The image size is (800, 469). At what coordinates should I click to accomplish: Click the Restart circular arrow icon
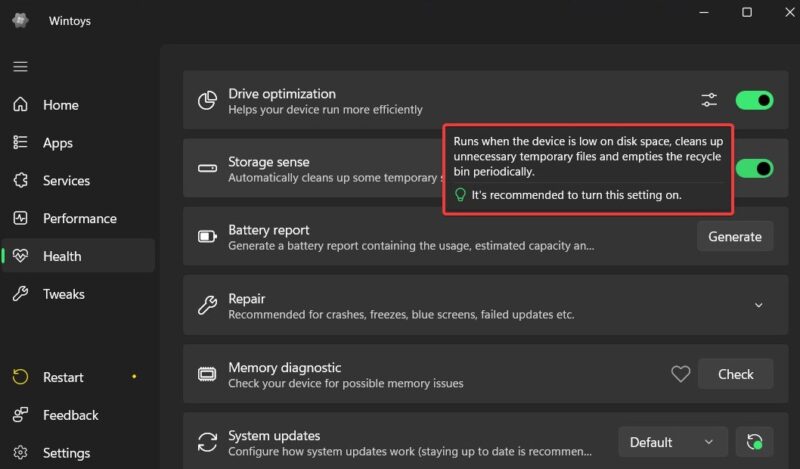tap(20, 377)
